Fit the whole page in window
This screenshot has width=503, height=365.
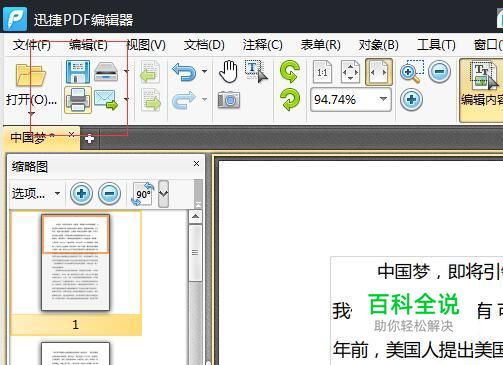[x=350, y=72]
